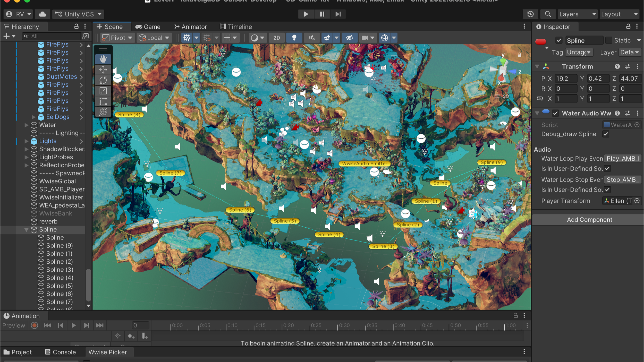This screenshot has width=644, height=362.
Task: Expand the EelDogs hierarchy item
Action: click(x=33, y=117)
